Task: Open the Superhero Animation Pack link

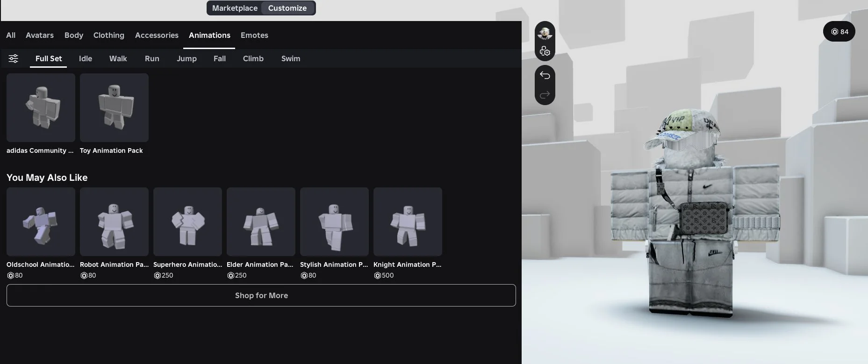Action: click(187, 264)
